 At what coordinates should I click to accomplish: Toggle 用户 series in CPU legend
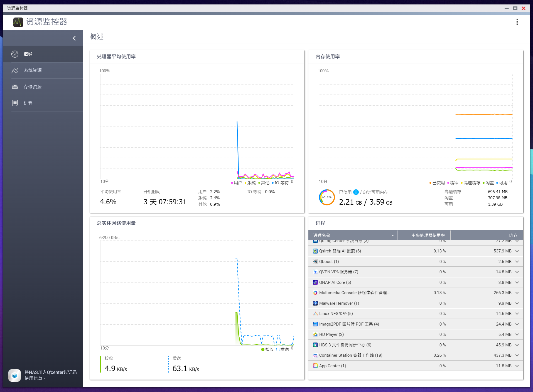click(236, 183)
